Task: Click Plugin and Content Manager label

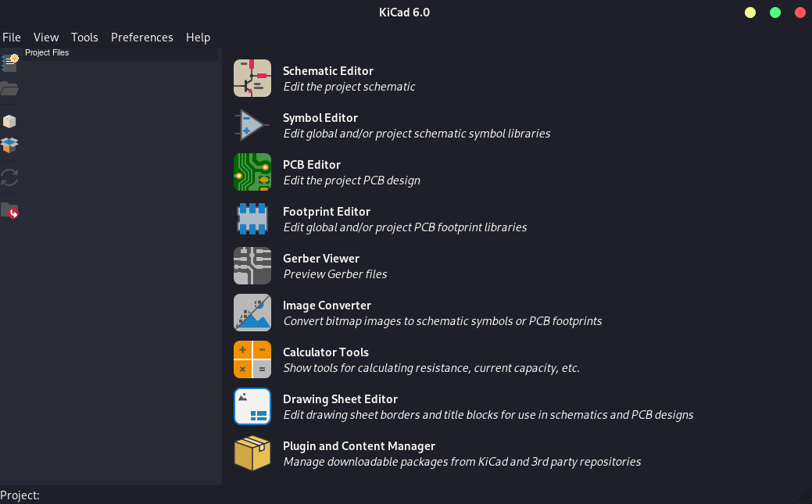Action: [359, 446]
